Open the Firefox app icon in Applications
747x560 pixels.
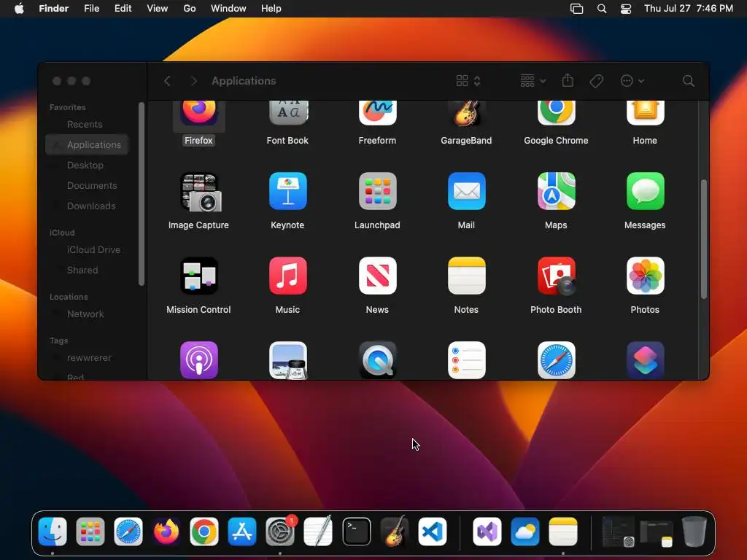coord(198,114)
